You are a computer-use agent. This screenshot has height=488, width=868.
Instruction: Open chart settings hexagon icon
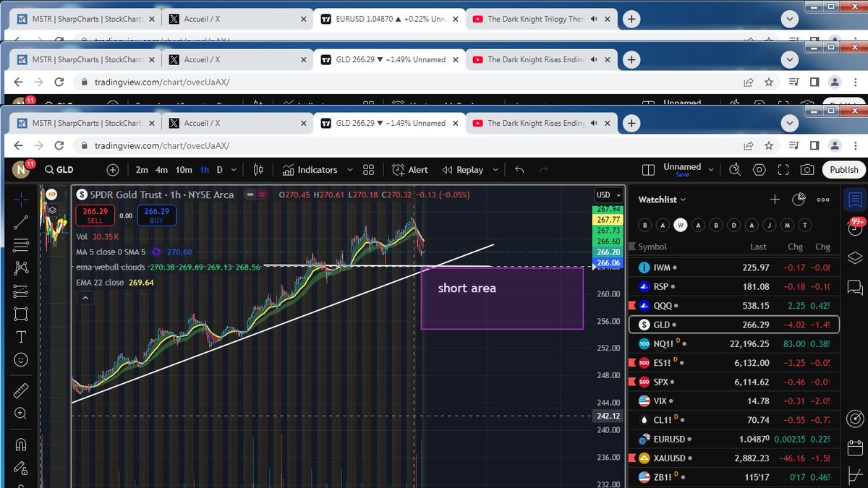click(x=759, y=170)
